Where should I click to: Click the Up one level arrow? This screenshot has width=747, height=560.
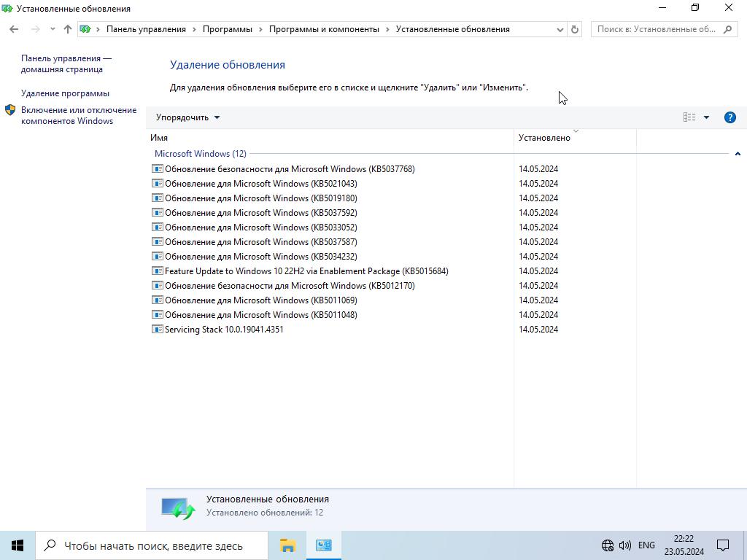pyautogui.click(x=67, y=29)
